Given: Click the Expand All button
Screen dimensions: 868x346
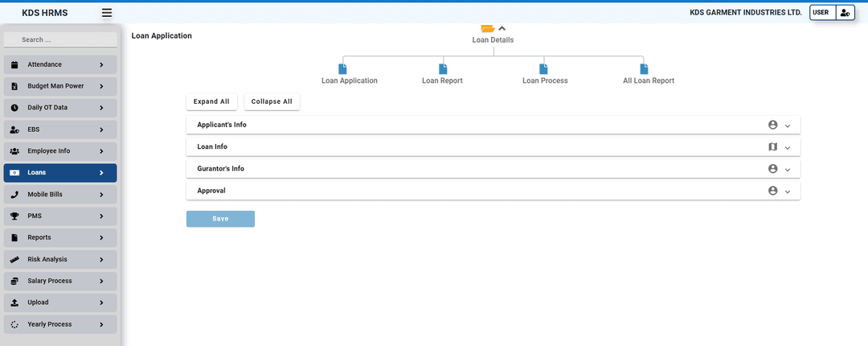Looking at the screenshot, I should [x=211, y=102].
